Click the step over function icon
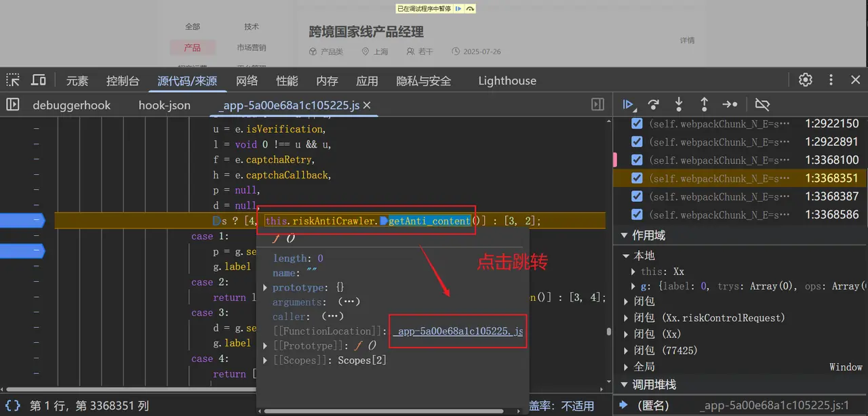868x416 pixels. point(654,104)
